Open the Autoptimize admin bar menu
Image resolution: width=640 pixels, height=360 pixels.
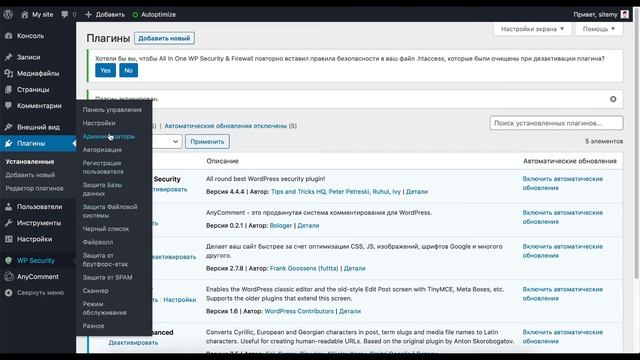(154, 14)
